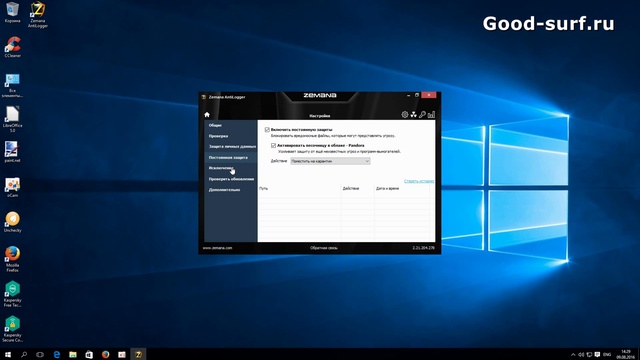Image resolution: width=640 pixels, height=360 pixels.
Task: Select Mozilla Firefox desktop shortcut
Action: click(x=12, y=259)
